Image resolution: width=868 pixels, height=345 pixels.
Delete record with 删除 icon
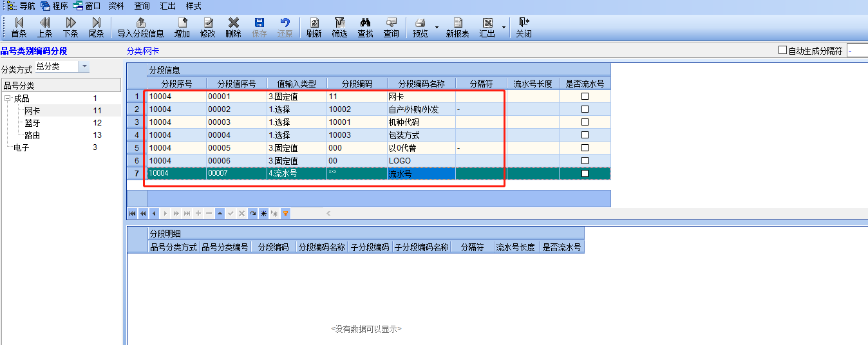(234, 28)
